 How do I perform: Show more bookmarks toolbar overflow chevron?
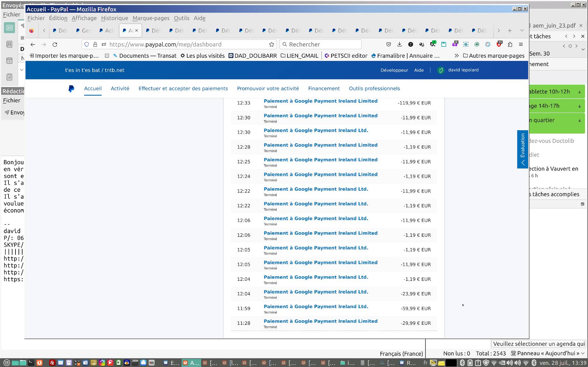coord(456,56)
